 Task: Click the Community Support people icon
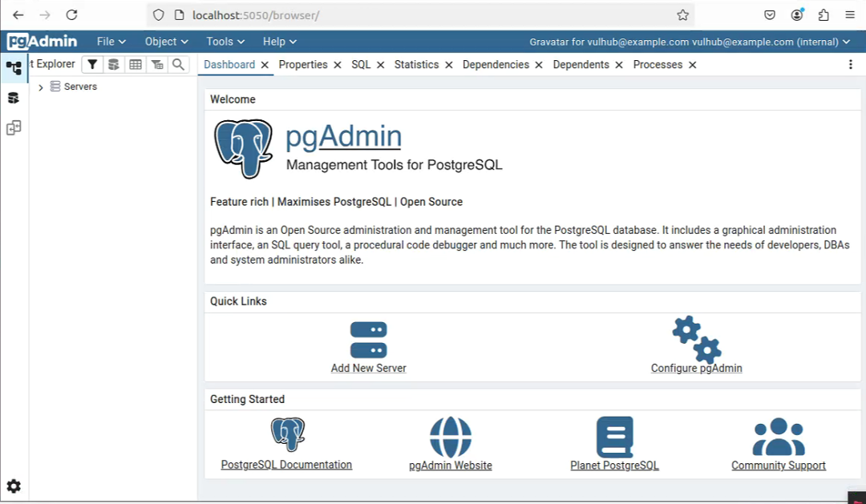(x=779, y=437)
